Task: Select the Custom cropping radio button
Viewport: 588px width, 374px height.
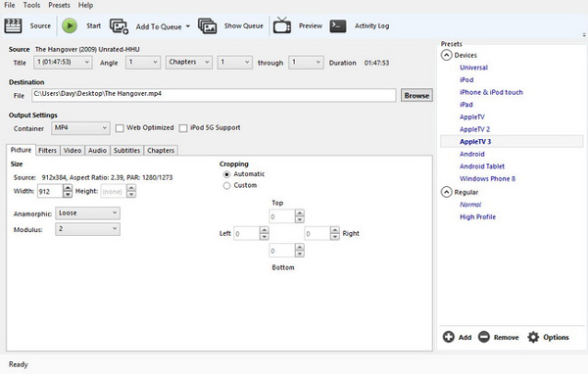Action: (226, 185)
